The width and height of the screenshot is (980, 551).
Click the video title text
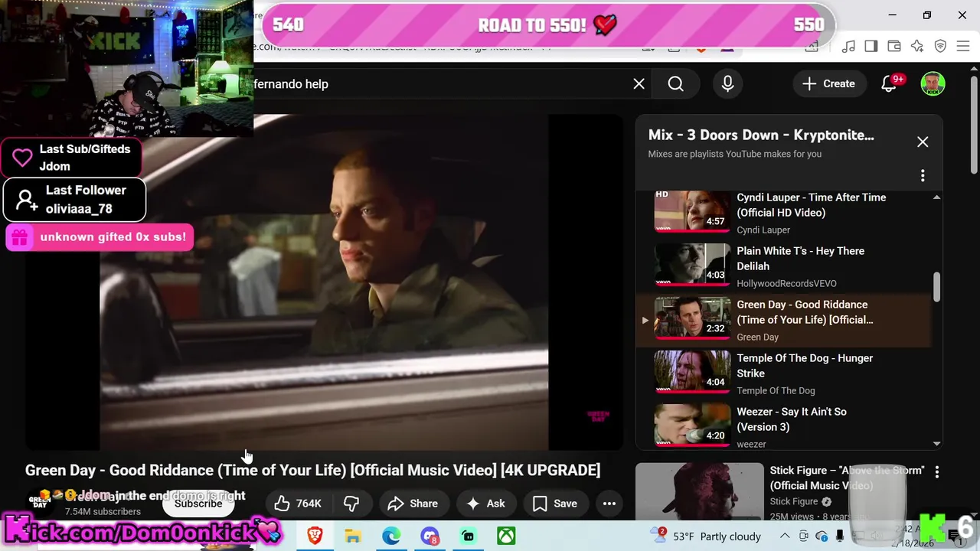[312, 470]
